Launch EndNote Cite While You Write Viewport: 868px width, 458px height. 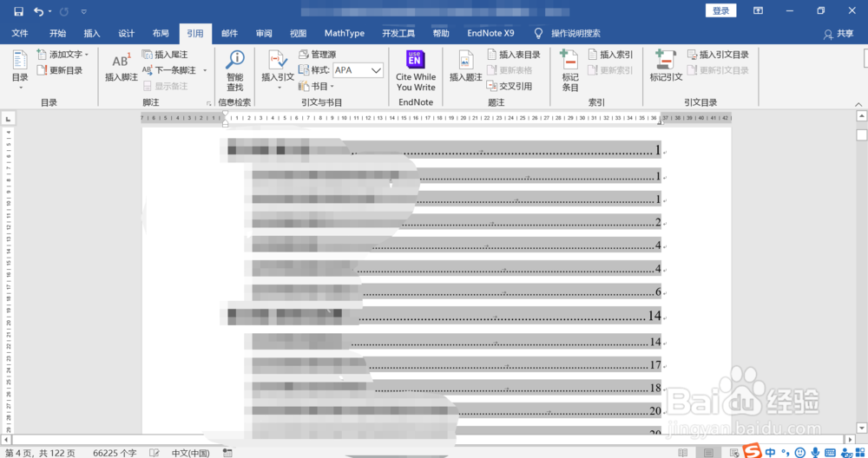[x=416, y=71]
